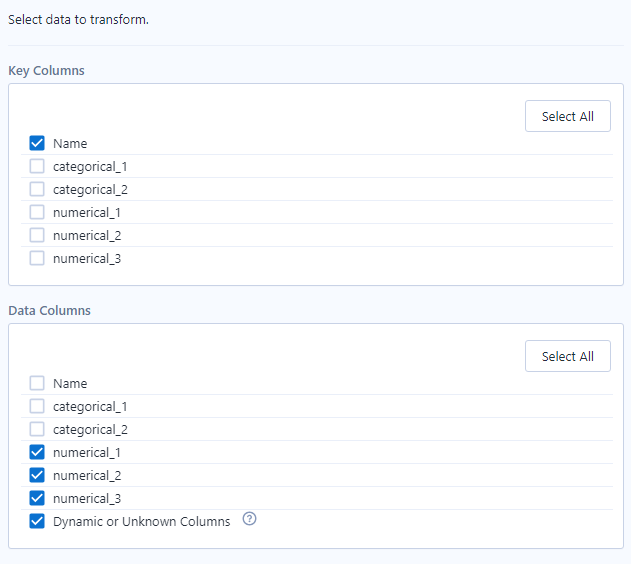631x564 pixels.
Task: Enable categorical_2 under Key Columns
Action: 37,189
